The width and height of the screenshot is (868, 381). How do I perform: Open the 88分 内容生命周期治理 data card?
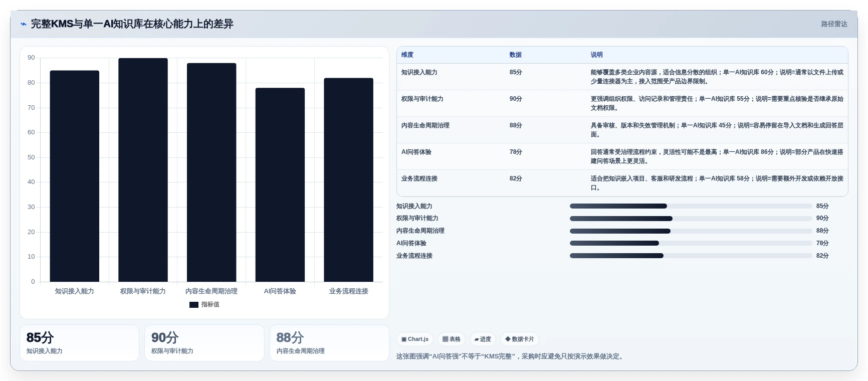point(329,343)
